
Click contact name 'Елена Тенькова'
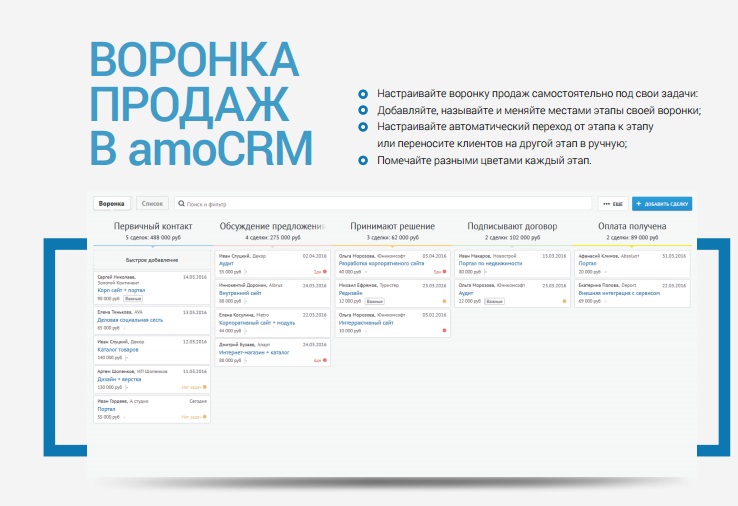click(114, 312)
